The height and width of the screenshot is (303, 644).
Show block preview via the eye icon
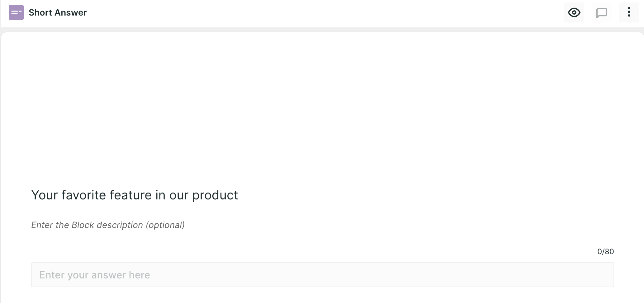coord(574,12)
